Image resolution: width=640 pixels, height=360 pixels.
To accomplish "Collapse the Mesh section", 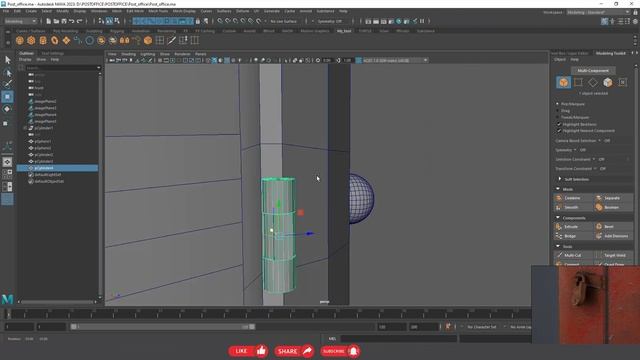I will click(558, 189).
